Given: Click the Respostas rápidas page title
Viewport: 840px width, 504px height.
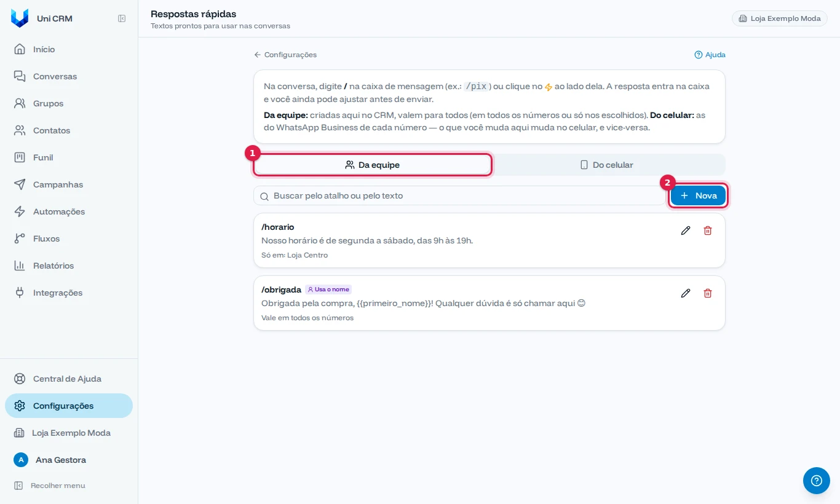Looking at the screenshot, I should pos(193,14).
